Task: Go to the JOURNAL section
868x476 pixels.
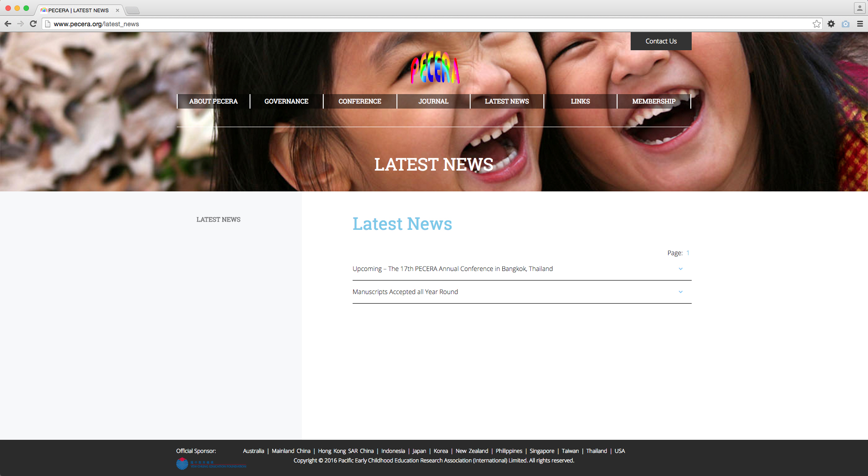Action: point(433,101)
